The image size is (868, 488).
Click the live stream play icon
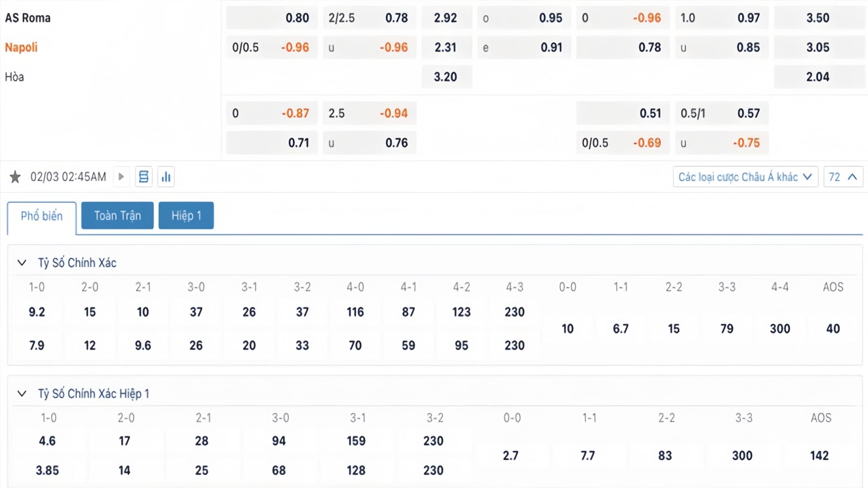(x=121, y=177)
